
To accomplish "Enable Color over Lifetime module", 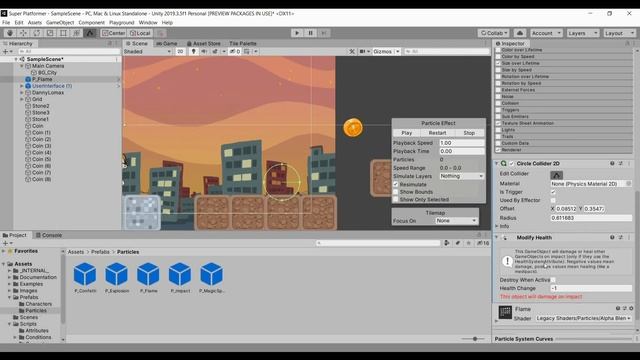I will click(498, 50).
